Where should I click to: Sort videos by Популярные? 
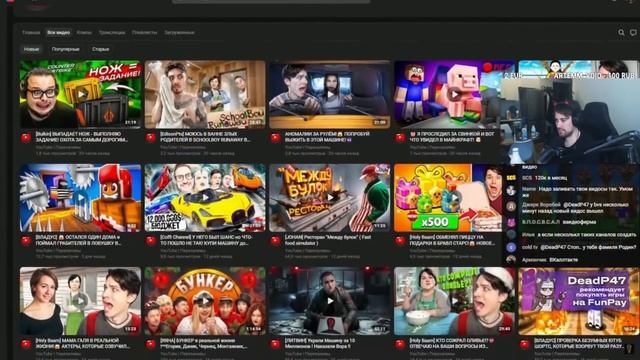click(x=65, y=49)
